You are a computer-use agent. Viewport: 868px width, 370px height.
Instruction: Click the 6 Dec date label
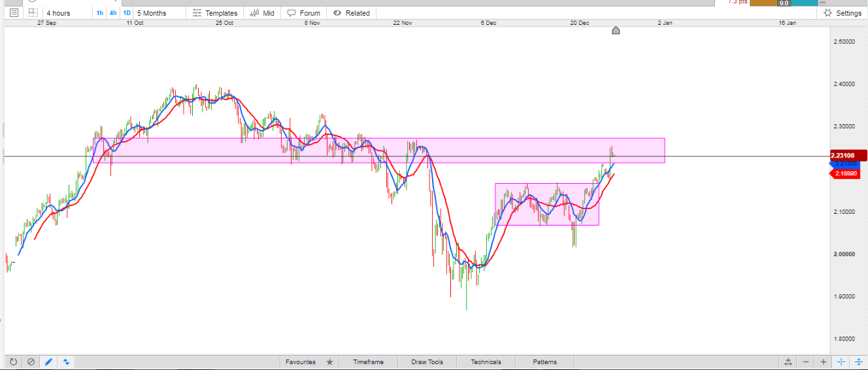[488, 23]
